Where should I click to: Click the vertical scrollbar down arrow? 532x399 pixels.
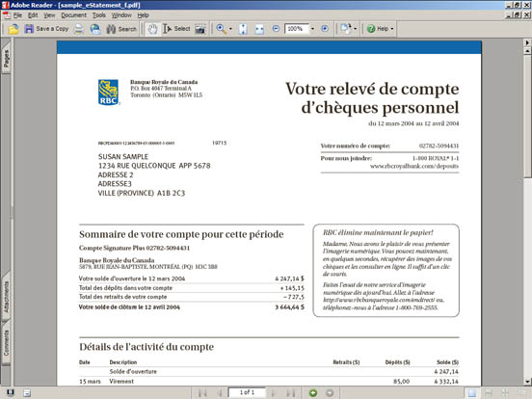tap(527, 382)
